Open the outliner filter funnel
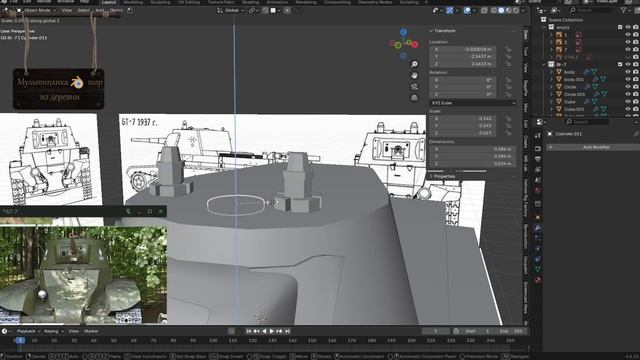Screen dimensions: 640x360 coord(623,10)
